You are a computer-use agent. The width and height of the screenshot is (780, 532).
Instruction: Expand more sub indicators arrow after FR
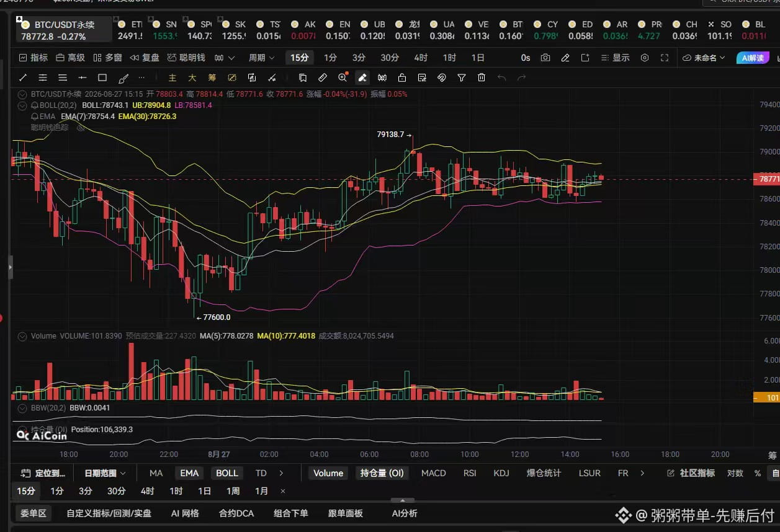pos(642,473)
